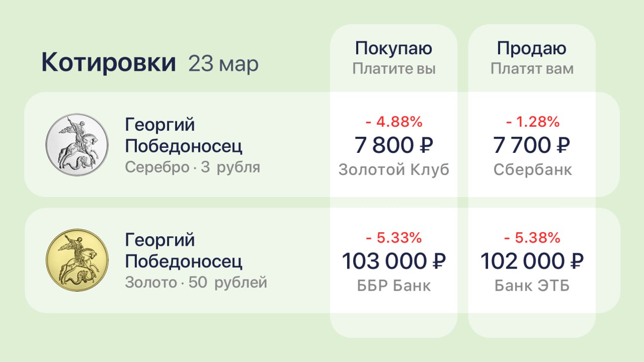Open the Банк ЭТБ dealer link

532,286
